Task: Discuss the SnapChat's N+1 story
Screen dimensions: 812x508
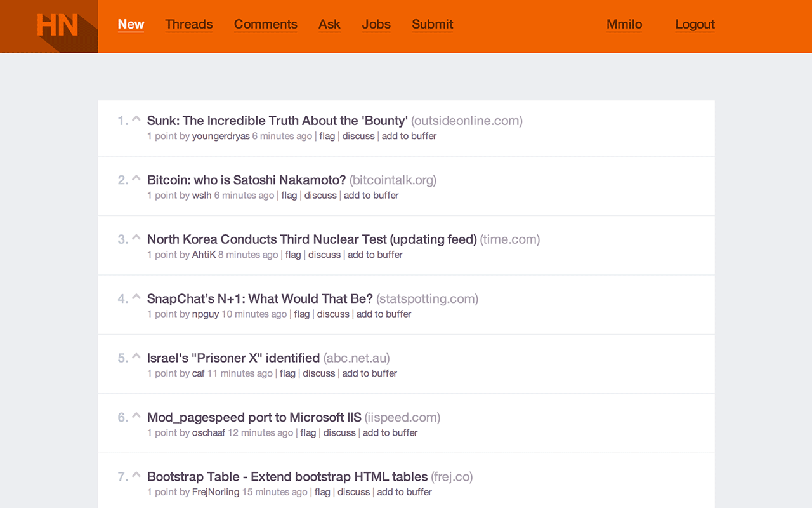Action: point(333,314)
